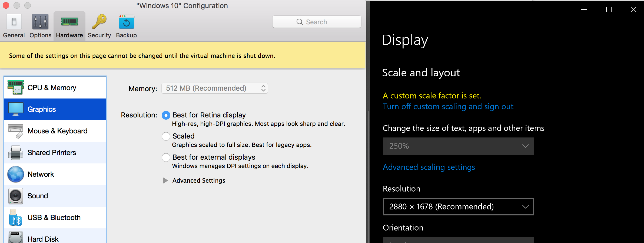Viewport: 644px width, 243px height.
Task: Switch to the Options tab label
Action: (40, 35)
